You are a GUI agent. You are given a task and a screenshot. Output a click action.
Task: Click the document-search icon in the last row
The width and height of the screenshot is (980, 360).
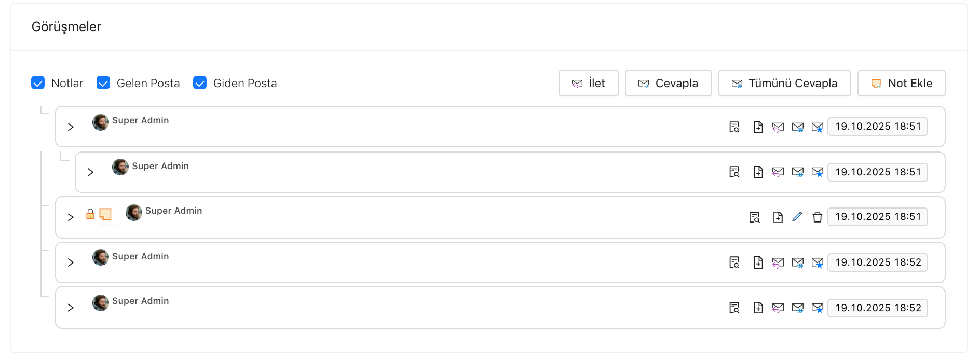click(734, 308)
